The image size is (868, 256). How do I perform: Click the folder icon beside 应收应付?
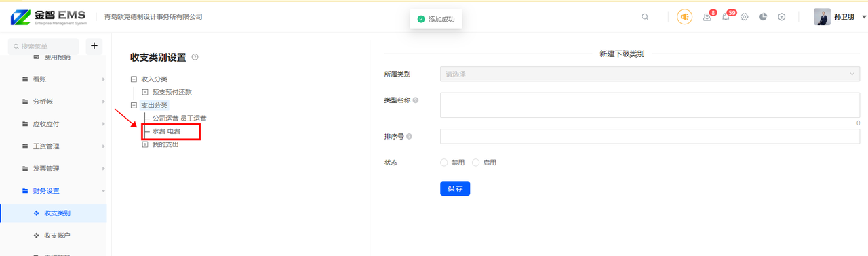pyautogui.click(x=26, y=124)
